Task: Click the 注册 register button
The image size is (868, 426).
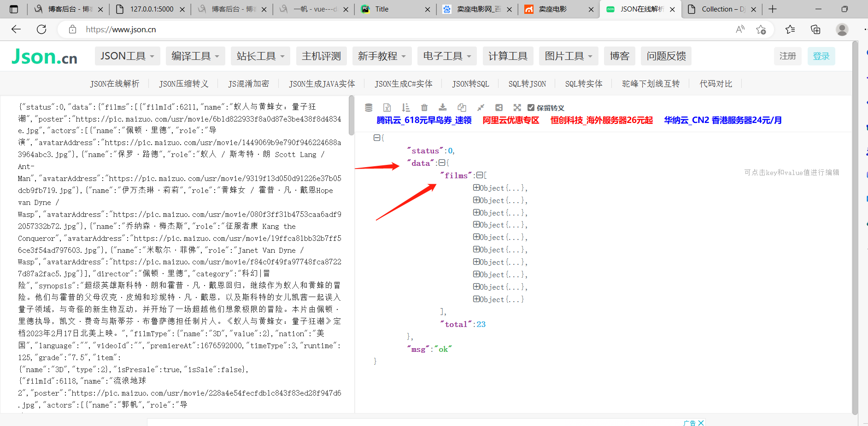Action: pyautogui.click(x=788, y=56)
